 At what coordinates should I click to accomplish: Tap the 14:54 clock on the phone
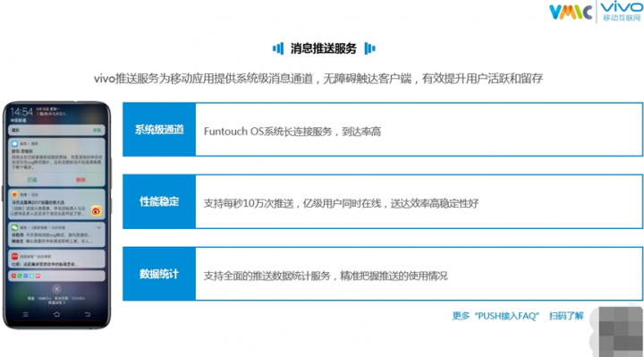tap(21, 112)
